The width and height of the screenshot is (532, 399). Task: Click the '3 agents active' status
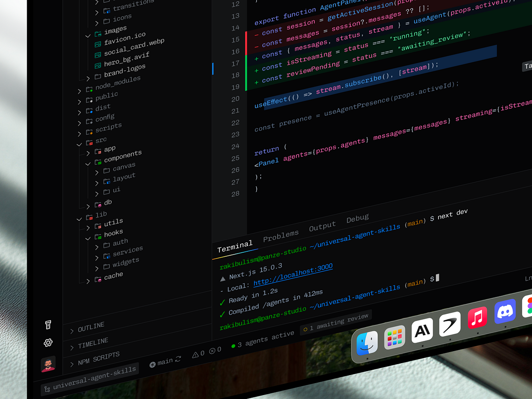[262, 340]
